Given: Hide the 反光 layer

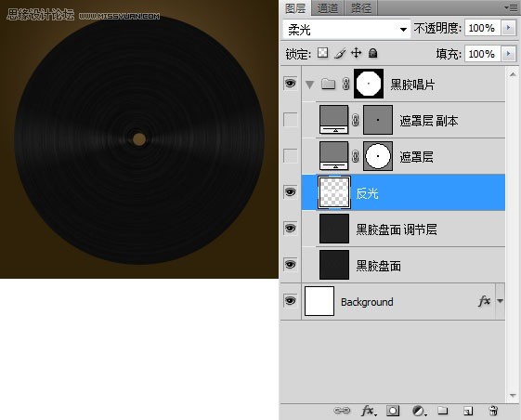Looking at the screenshot, I should point(290,191).
